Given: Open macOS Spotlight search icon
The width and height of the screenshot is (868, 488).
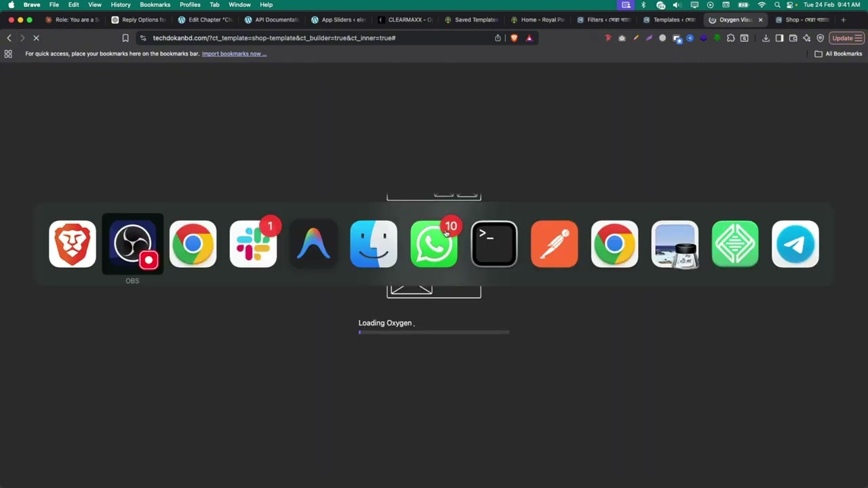Looking at the screenshot, I should coord(777,5).
